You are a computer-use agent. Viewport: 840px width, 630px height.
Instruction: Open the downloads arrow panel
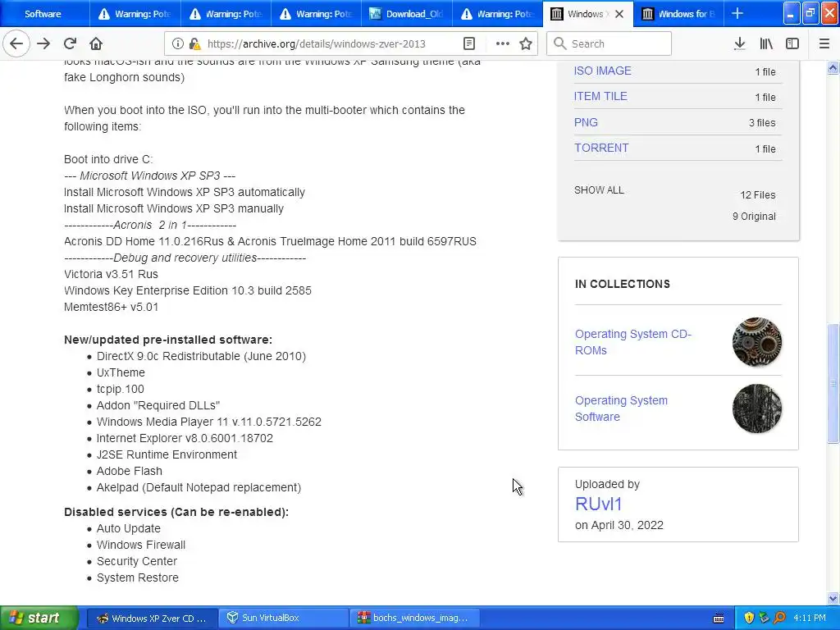coord(740,43)
